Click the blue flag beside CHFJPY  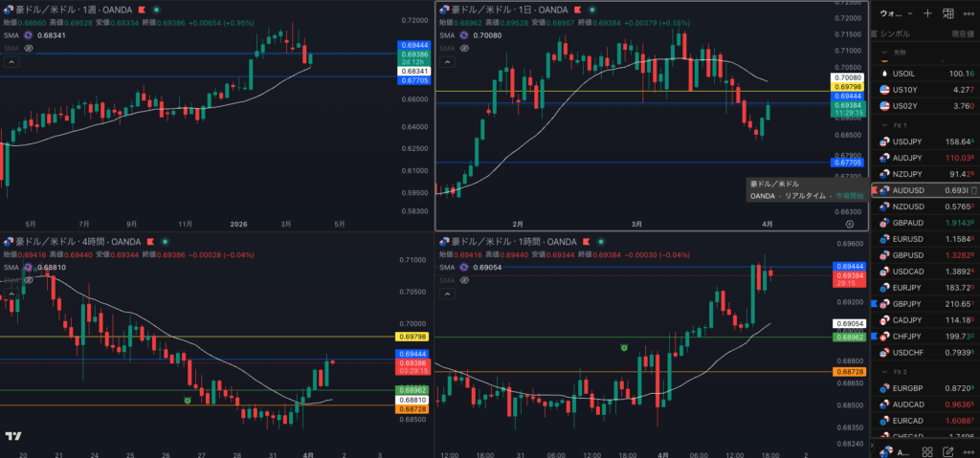coord(875,337)
